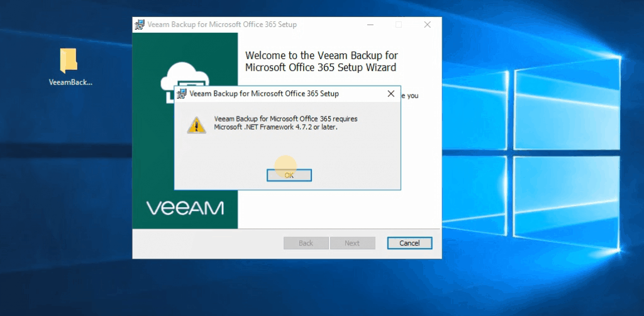This screenshot has width=644, height=316.
Task: Click the VeeamBack... folder name label
Action: pos(70,82)
